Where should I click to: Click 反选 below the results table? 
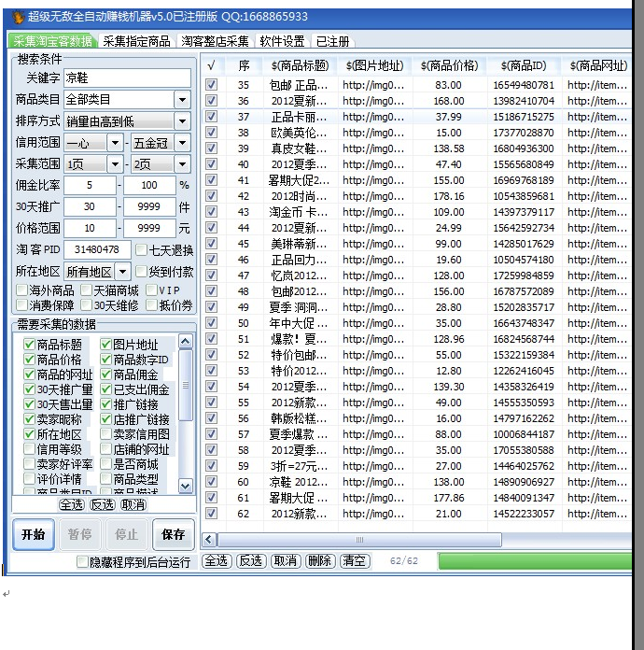(x=251, y=561)
